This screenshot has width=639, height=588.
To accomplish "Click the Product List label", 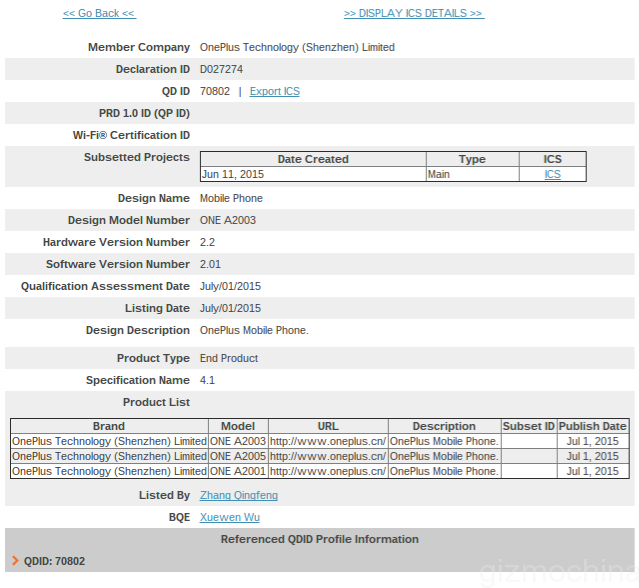I will click(x=156, y=402).
